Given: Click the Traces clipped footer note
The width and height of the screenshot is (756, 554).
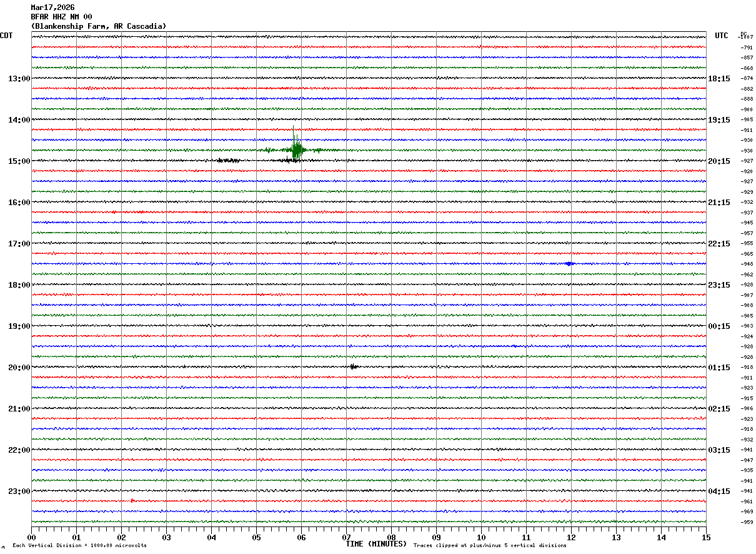Looking at the screenshot, I should (x=490, y=546).
